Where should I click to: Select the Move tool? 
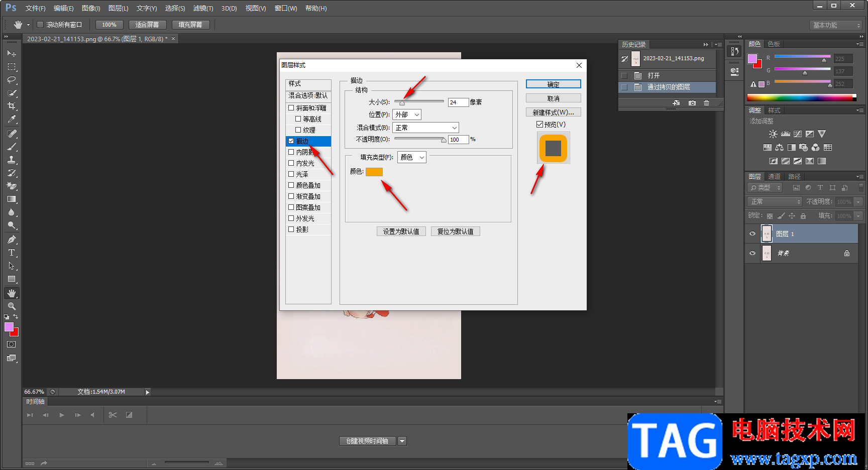point(12,53)
